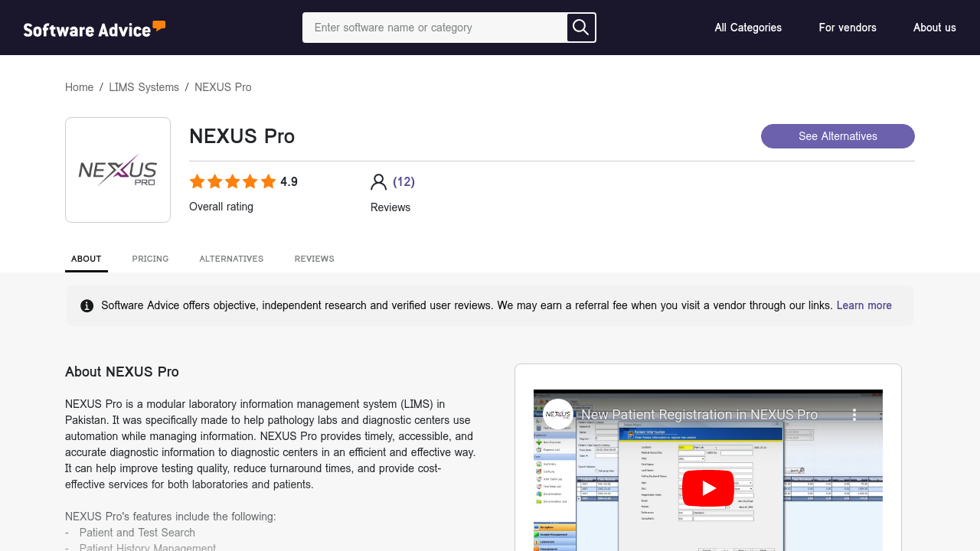
Task: Click the See Alternatives button
Action: pos(838,136)
